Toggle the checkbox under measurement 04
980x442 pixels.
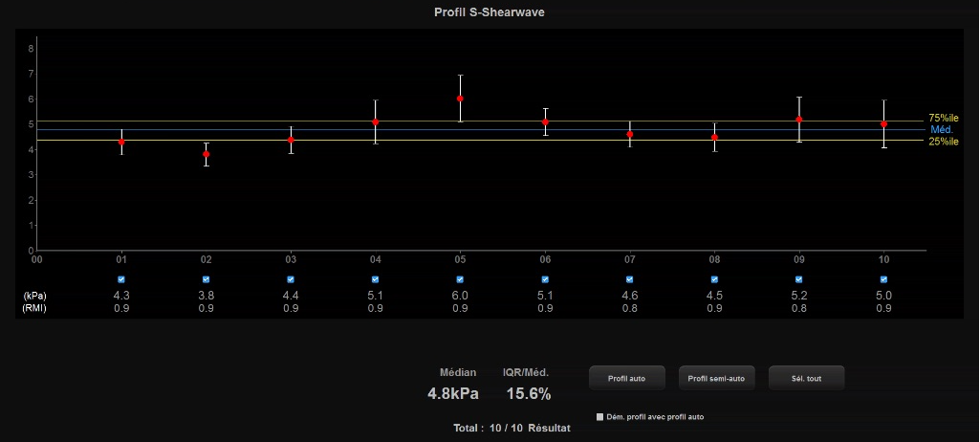coord(376,279)
